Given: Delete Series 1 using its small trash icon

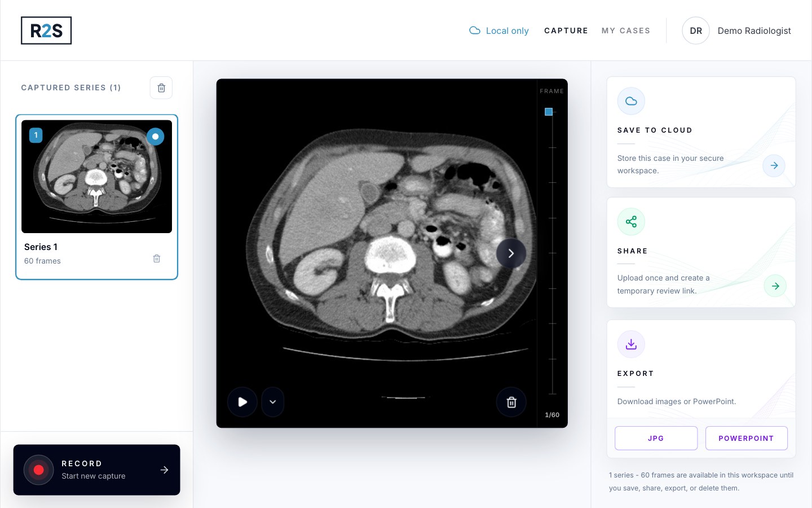Looking at the screenshot, I should (157, 259).
